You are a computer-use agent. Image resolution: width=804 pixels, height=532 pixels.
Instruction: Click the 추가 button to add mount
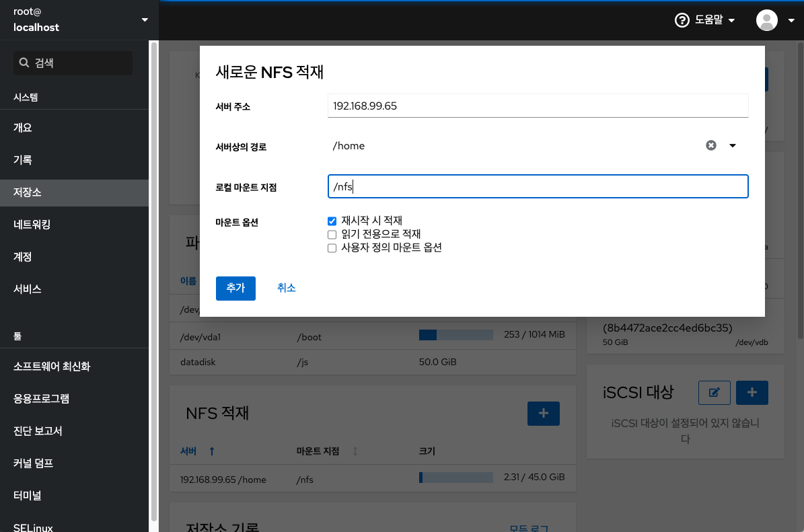(x=235, y=288)
